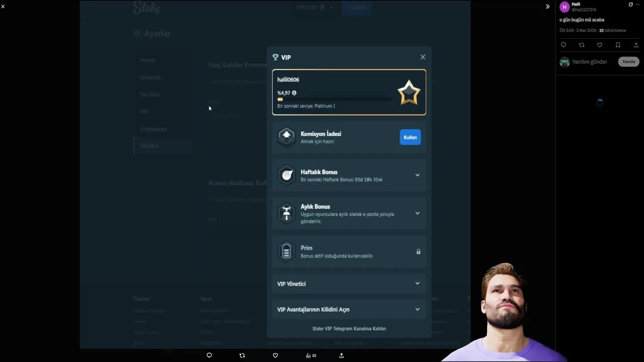644x362 pixels.
Task: Click the Aylık Bonus hexagon icon
Action: coord(286,213)
